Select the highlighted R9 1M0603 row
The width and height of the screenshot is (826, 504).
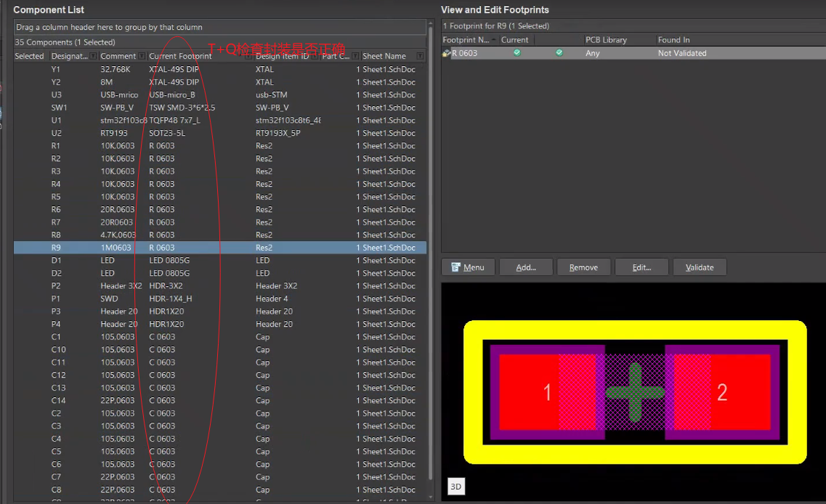tap(219, 248)
